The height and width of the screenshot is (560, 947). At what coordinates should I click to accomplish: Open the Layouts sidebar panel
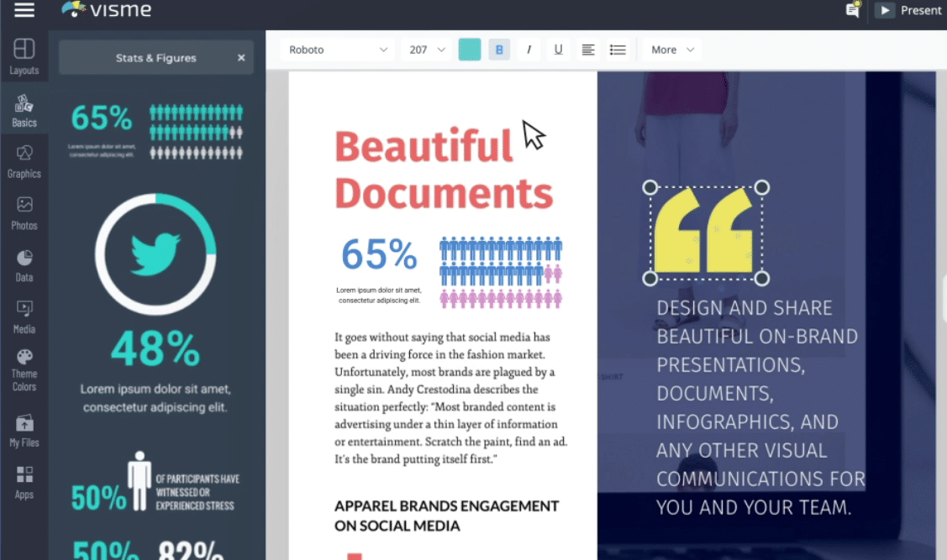24,56
